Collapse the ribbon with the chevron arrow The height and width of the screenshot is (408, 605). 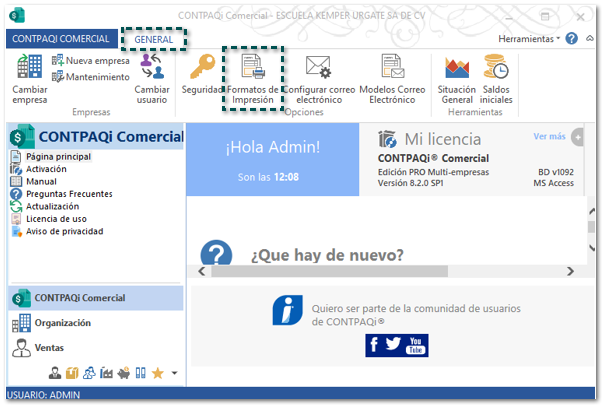588,39
